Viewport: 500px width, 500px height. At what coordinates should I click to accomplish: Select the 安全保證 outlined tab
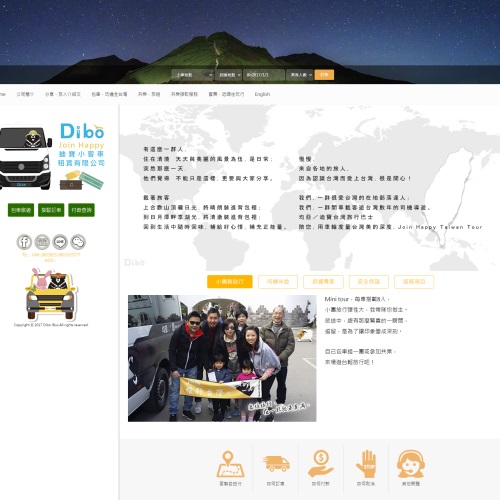[x=369, y=282]
